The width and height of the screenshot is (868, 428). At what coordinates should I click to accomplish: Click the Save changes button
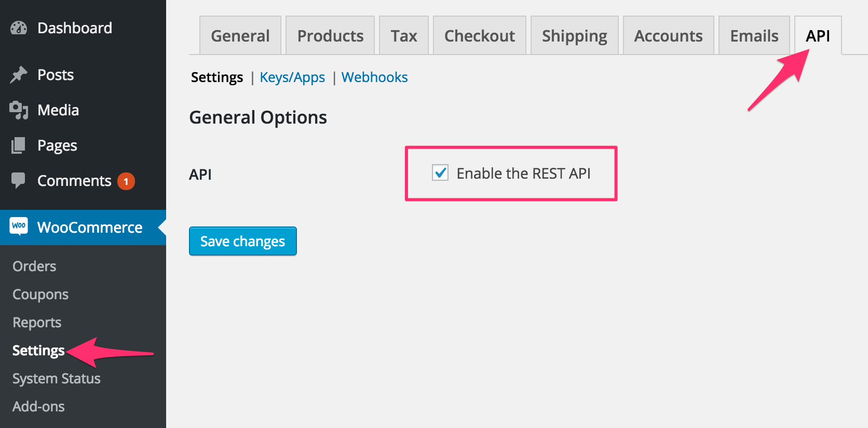coord(243,241)
